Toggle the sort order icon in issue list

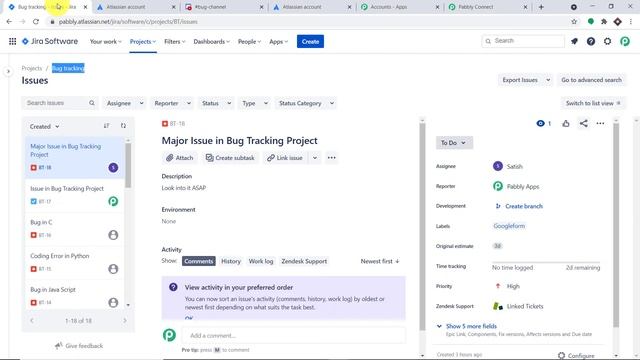click(x=107, y=126)
